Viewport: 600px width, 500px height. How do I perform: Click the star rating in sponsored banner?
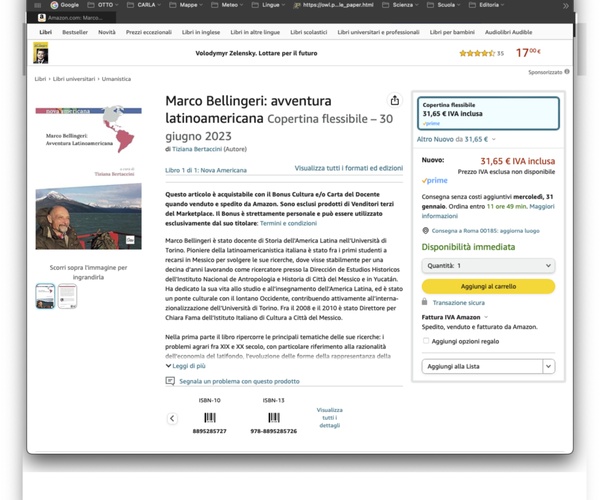477,53
